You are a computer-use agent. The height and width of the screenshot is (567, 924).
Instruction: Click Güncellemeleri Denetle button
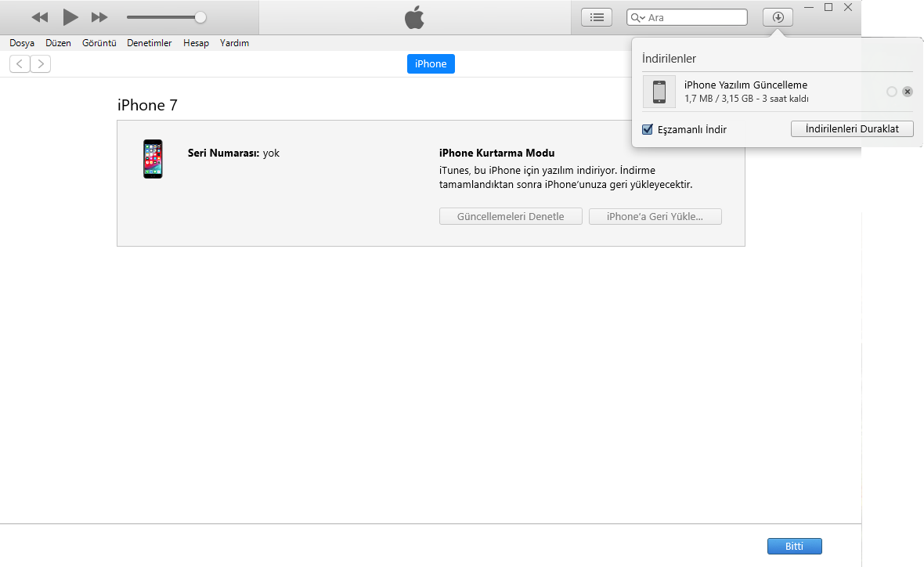(511, 216)
